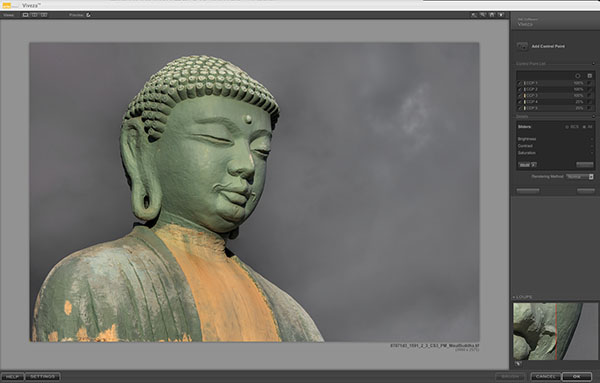Pick the eyedropper beside the color swatch
The image size is (600, 383).
coord(534,165)
